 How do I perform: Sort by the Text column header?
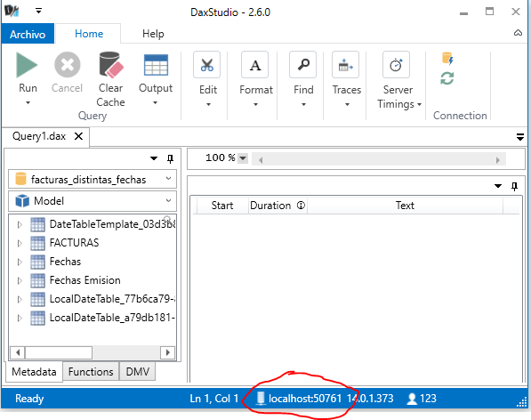(405, 206)
